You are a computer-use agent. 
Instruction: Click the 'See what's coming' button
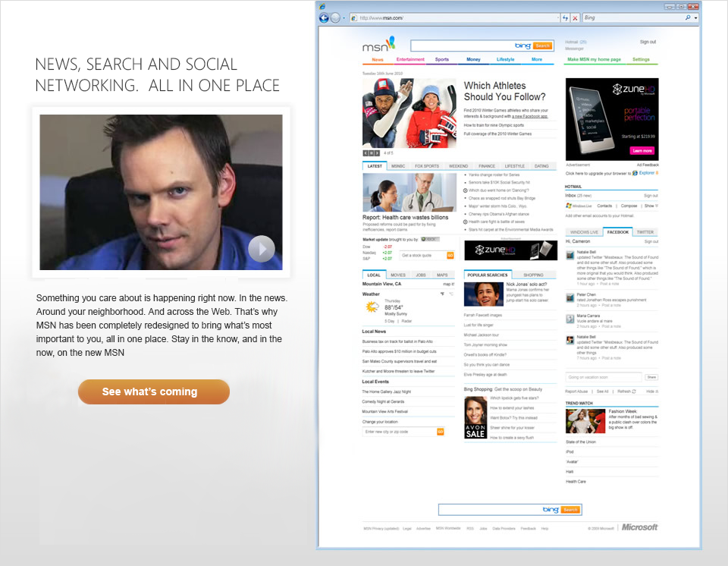pyautogui.click(x=154, y=391)
